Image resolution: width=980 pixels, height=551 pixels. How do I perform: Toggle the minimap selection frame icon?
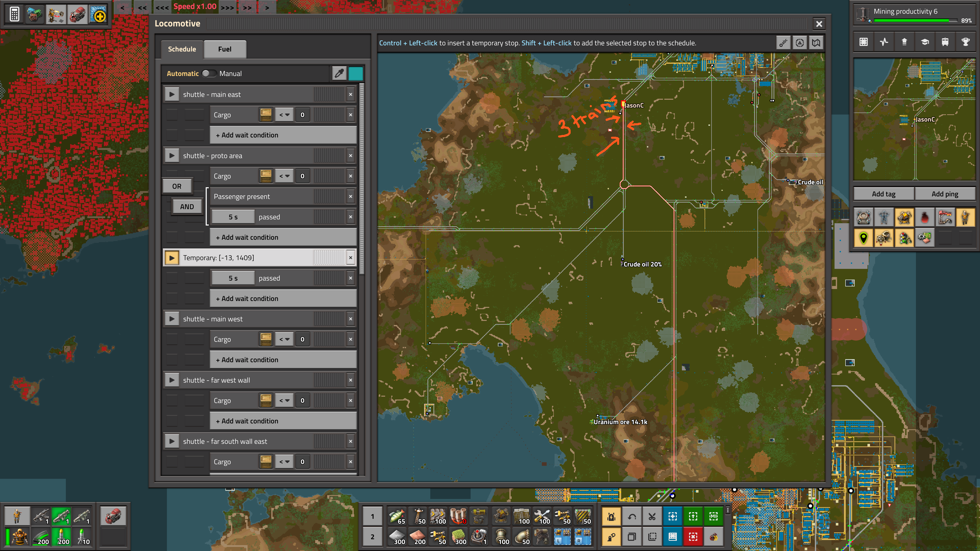pos(864,42)
